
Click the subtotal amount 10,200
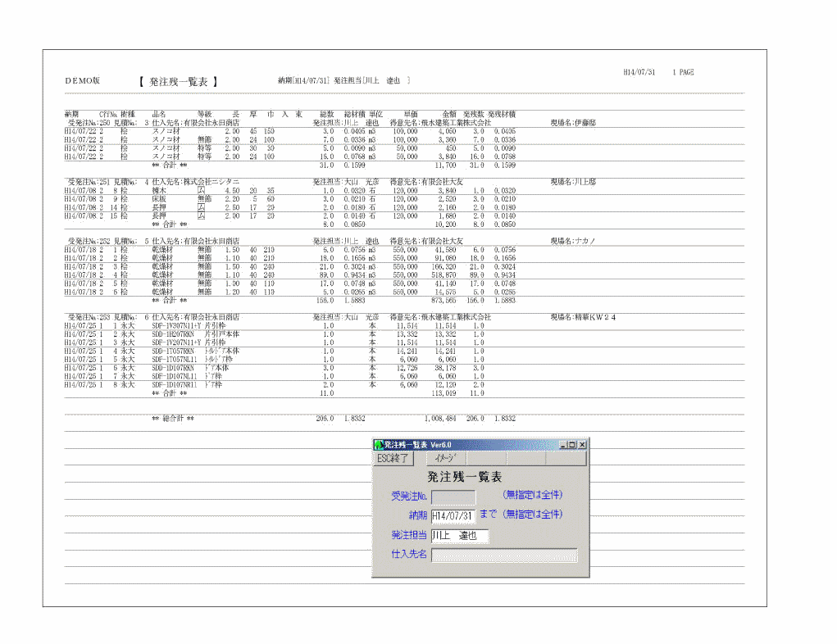[446, 224]
